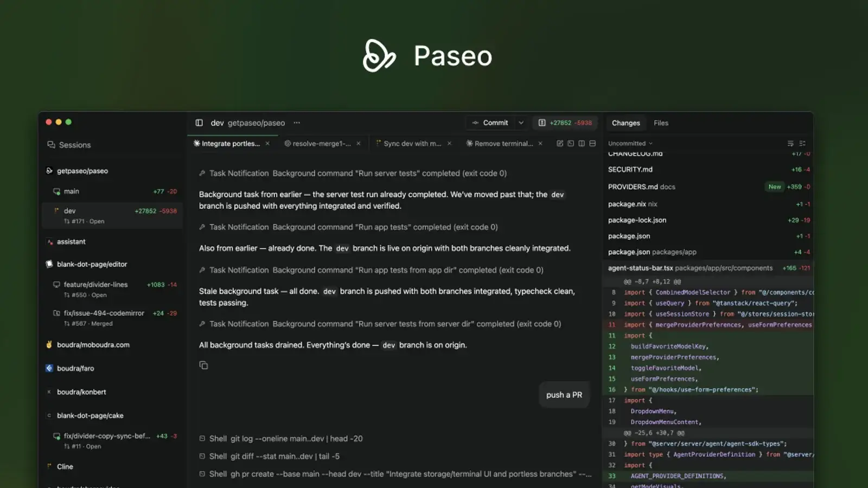
Task: Open the fix/issue-494-codemirror workspace
Action: click(112, 318)
